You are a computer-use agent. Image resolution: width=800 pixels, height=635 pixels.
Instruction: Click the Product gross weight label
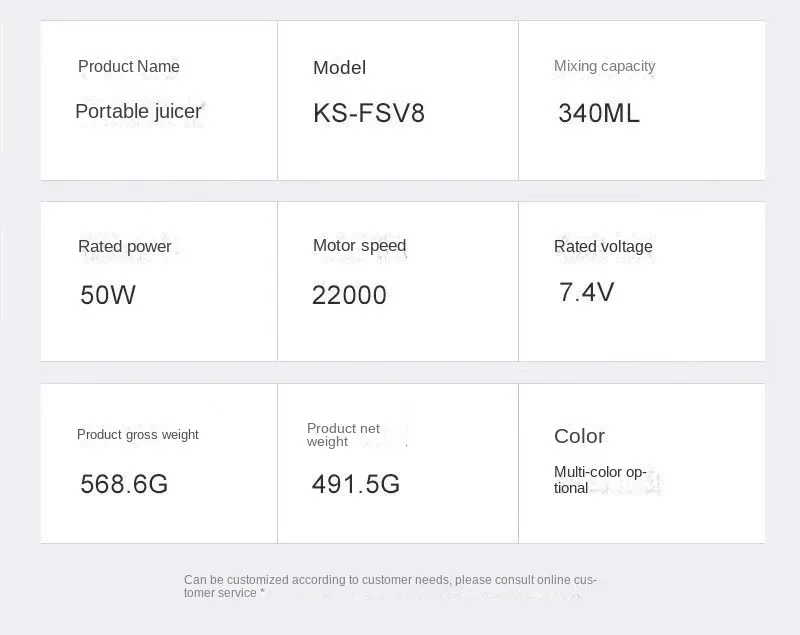tap(138, 435)
